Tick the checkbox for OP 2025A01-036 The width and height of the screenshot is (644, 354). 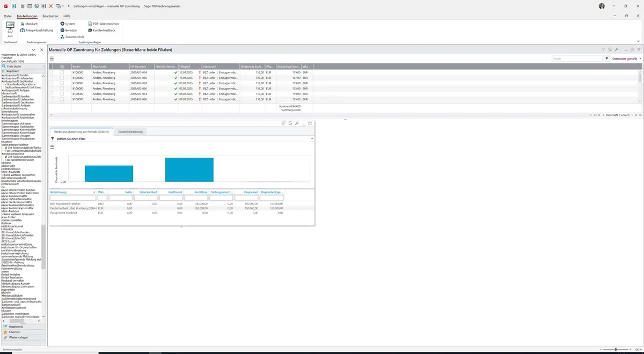point(62,78)
